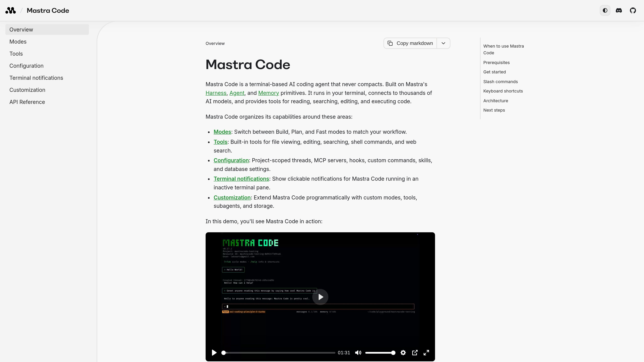This screenshot has height=362, width=644.
Task: Follow the Memory link in the intro
Action: point(269,93)
